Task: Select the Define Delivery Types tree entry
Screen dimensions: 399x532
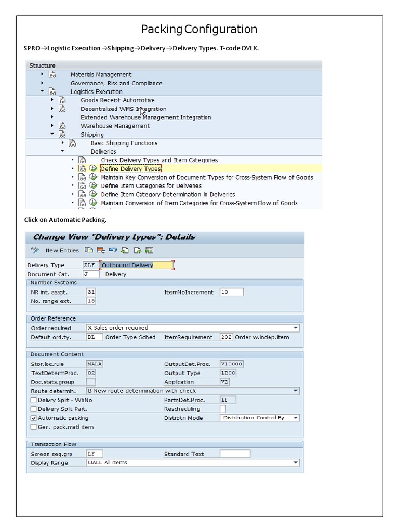Action: tap(131, 169)
